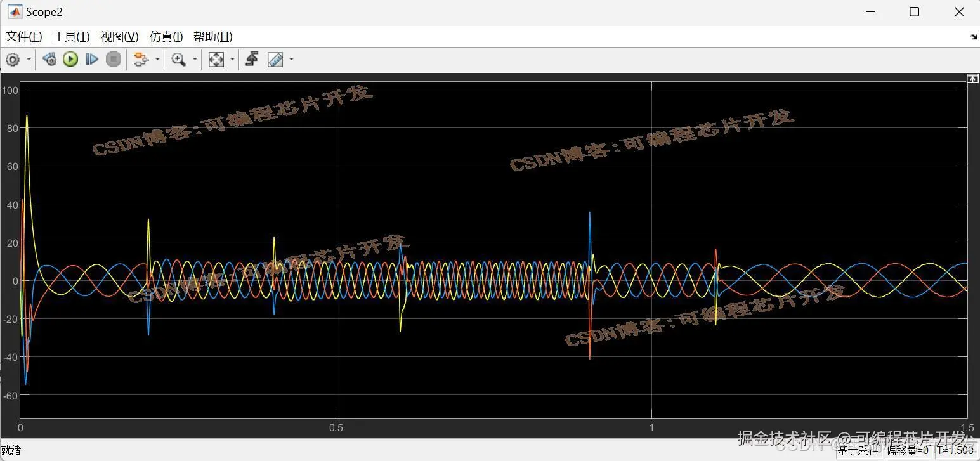Expand the configuration properties dropdown arrow
The height and width of the screenshot is (461, 980).
point(29,60)
